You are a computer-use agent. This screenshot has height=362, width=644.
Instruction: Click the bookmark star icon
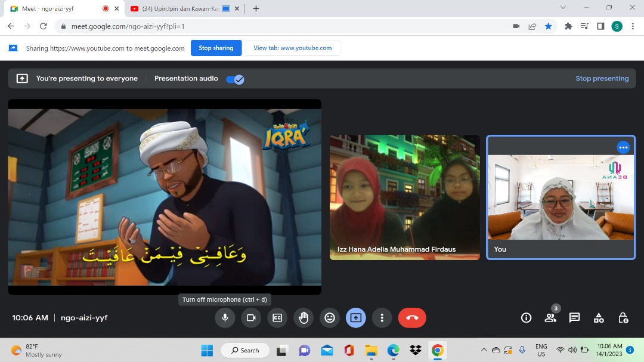click(x=549, y=26)
